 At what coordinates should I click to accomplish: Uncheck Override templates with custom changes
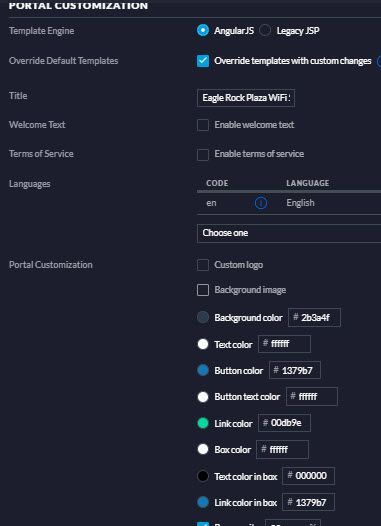pyautogui.click(x=203, y=61)
